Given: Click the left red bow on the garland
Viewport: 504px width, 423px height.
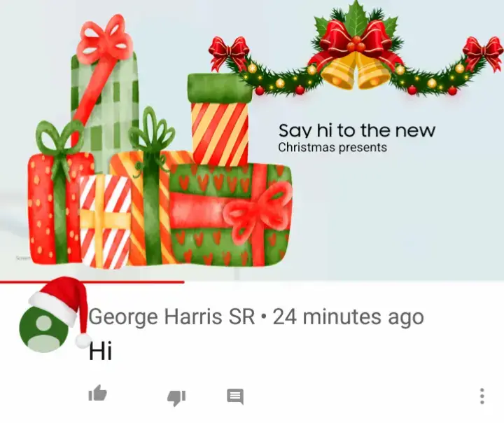Looking at the screenshot, I should pyautogui.click(x=229, y=53).
